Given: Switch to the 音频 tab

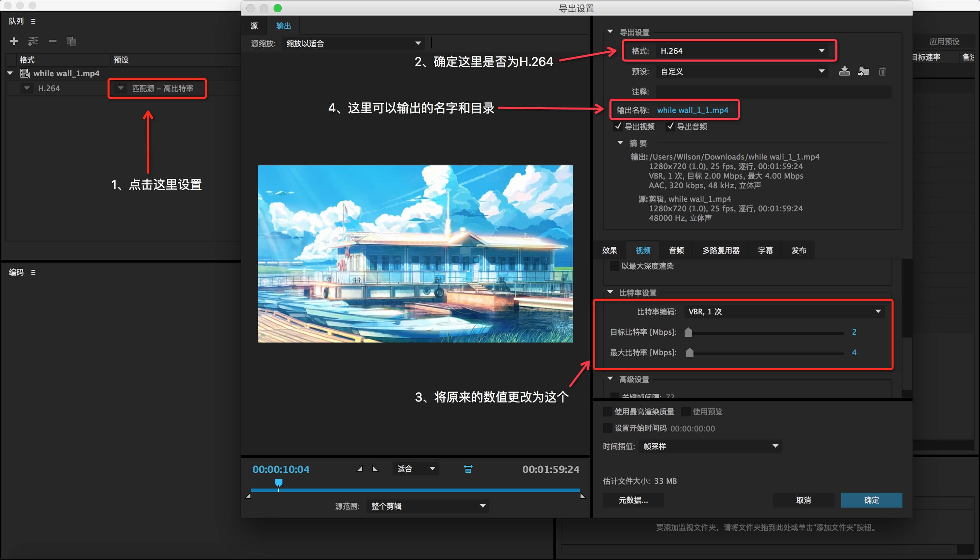Looking at the screenshot, I should point(676,250).
